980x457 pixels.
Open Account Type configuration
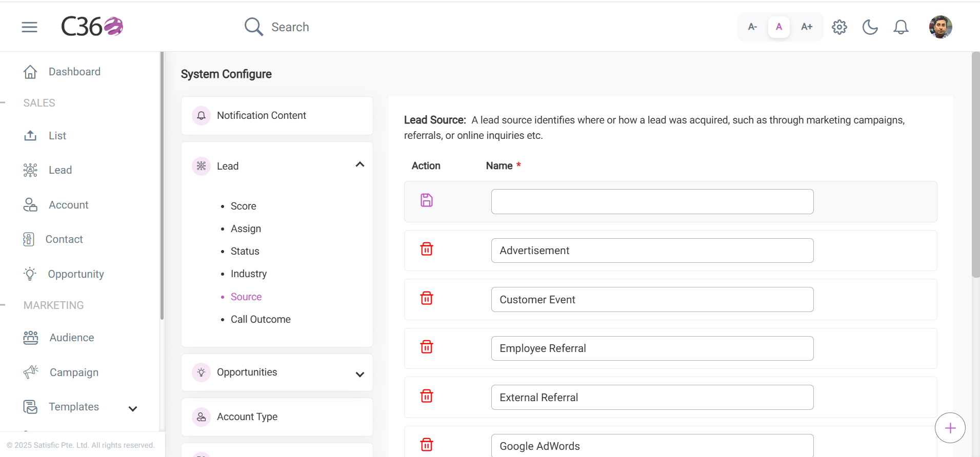277,417
